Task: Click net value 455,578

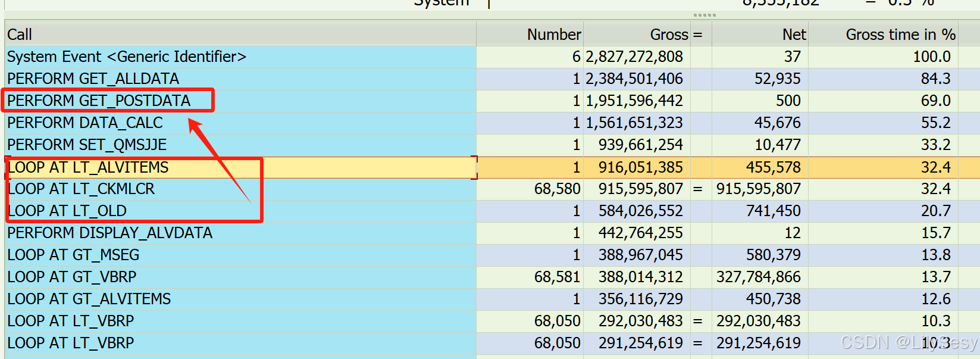Action: point(774,167)
